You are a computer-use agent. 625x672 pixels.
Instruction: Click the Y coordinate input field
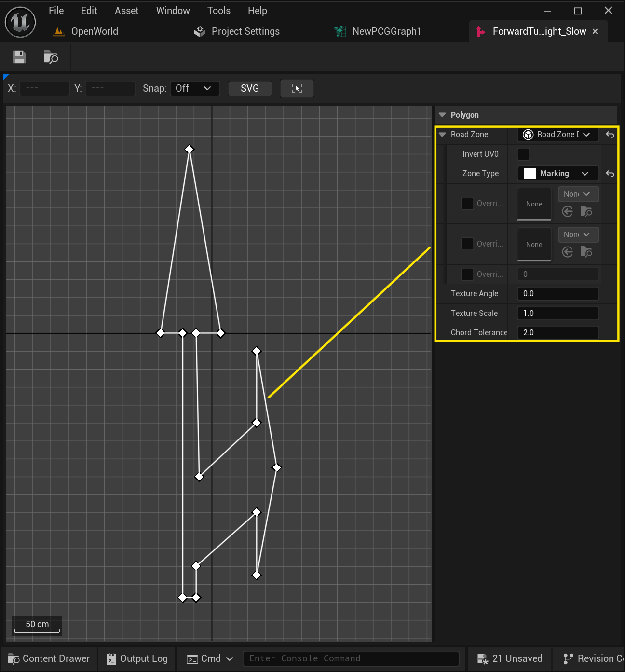(110, 88)
